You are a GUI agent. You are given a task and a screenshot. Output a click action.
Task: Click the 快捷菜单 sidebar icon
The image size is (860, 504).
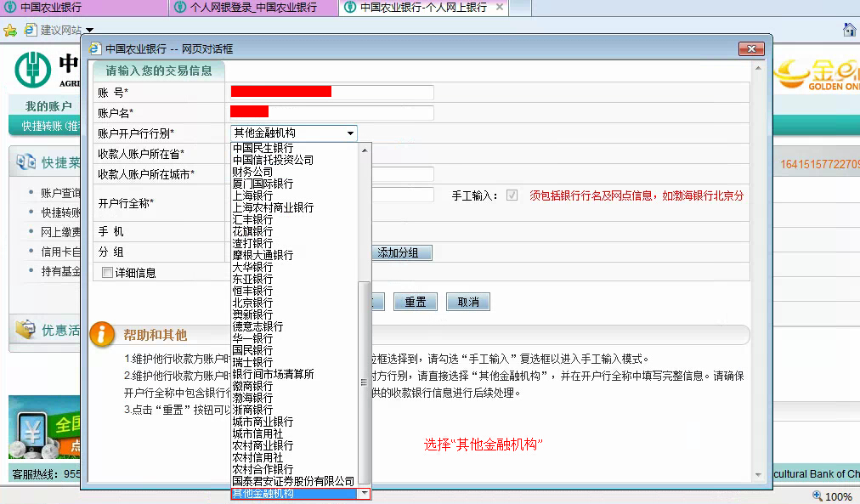pos(25,161)
